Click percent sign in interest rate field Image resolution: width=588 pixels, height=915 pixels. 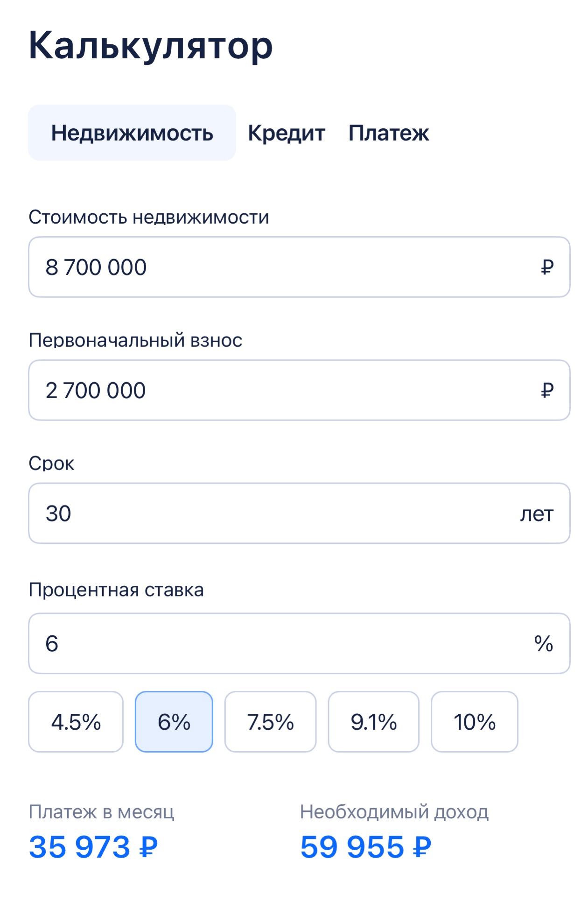coord(544,643)
